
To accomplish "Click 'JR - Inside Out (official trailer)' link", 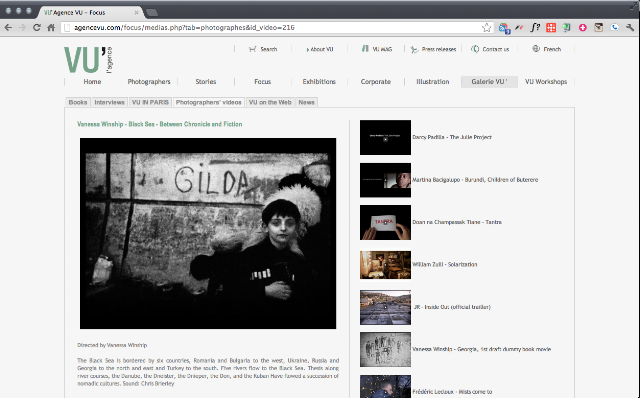I will point(452,307).
